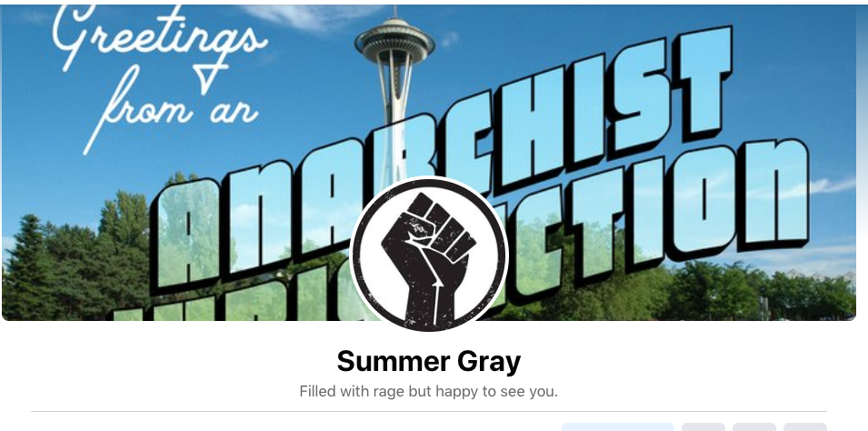The width and height of the screenshot is (868, 431).
Task: Open the raised fist profile picture
Action: pos(429,255)
